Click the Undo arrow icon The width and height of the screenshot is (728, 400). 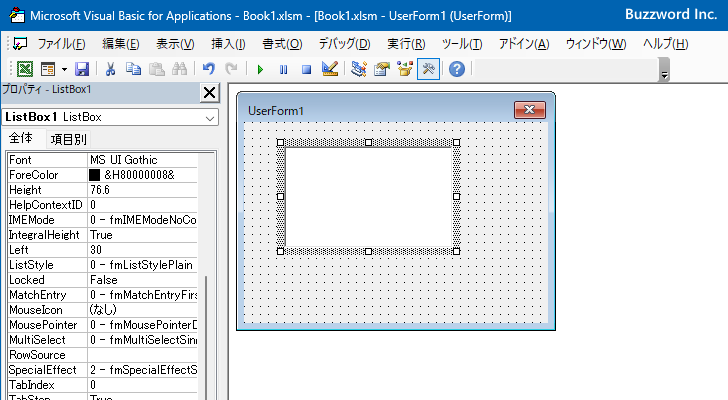coord(208,69)
